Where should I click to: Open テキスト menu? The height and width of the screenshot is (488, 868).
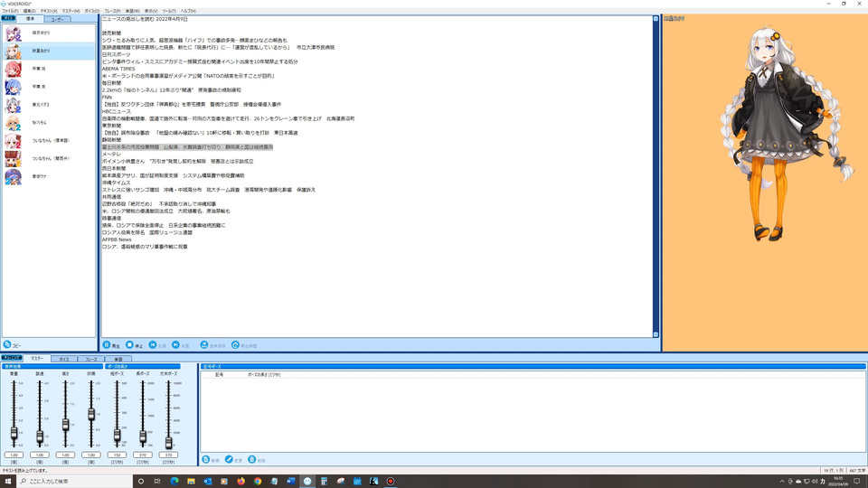pyautogui.click(x=49, y=11)
